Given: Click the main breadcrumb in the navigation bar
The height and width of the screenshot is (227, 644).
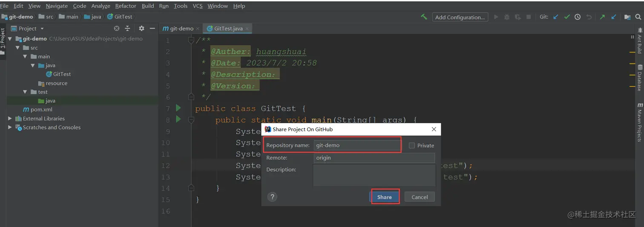Looking at the screenshot, I should click(69, 17).
